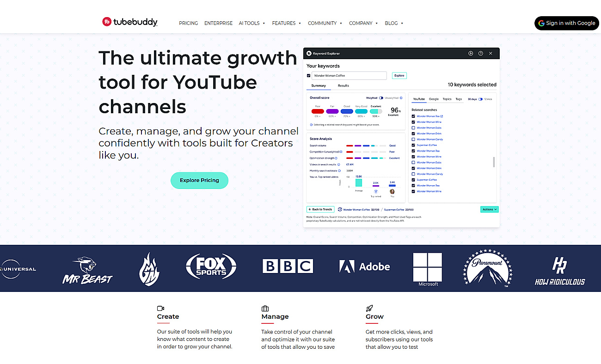Click info icon beside Competition (unweighted)

(341, 152)
